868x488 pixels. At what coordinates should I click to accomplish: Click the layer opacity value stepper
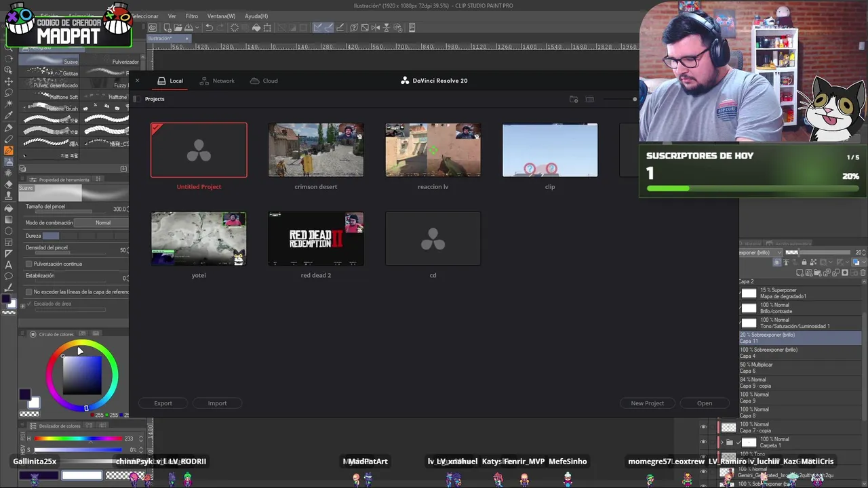[x=864, y=253]
